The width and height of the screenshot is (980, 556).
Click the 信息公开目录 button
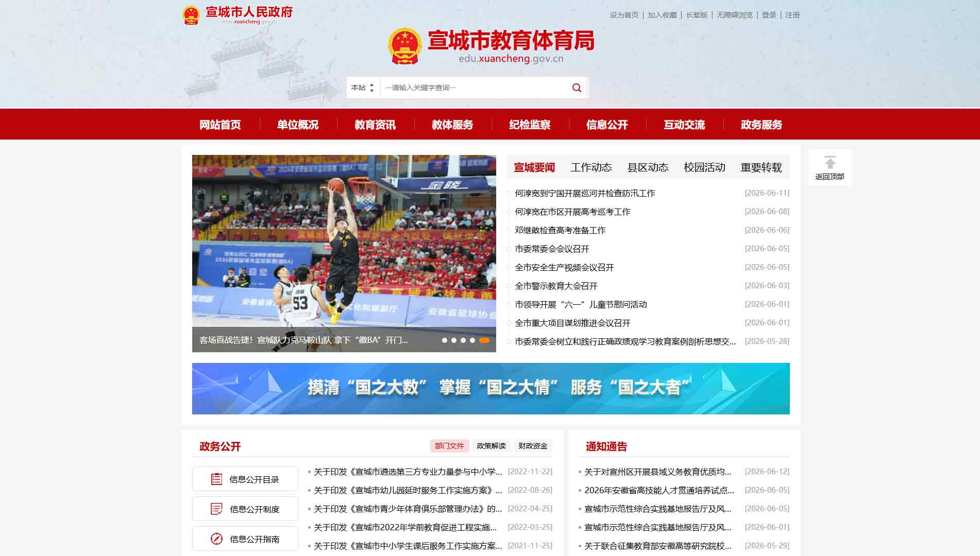pyautogui.click(x=245, y=479)
